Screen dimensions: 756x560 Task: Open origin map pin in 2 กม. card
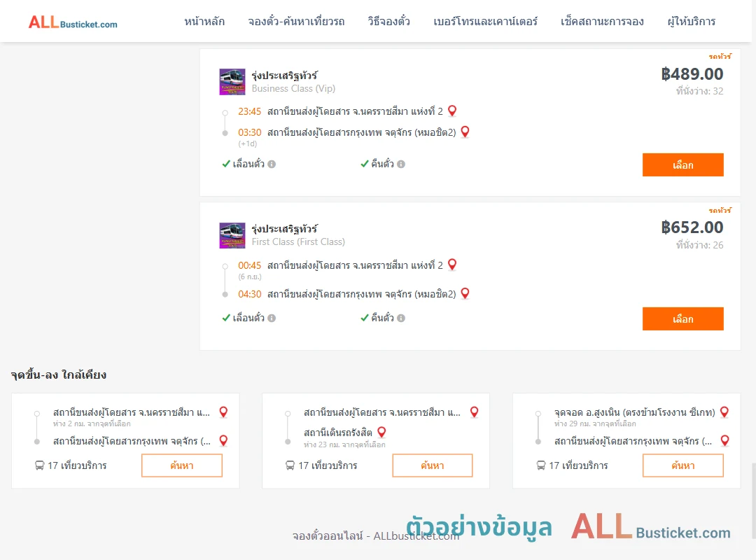click(x=223, y=412)
